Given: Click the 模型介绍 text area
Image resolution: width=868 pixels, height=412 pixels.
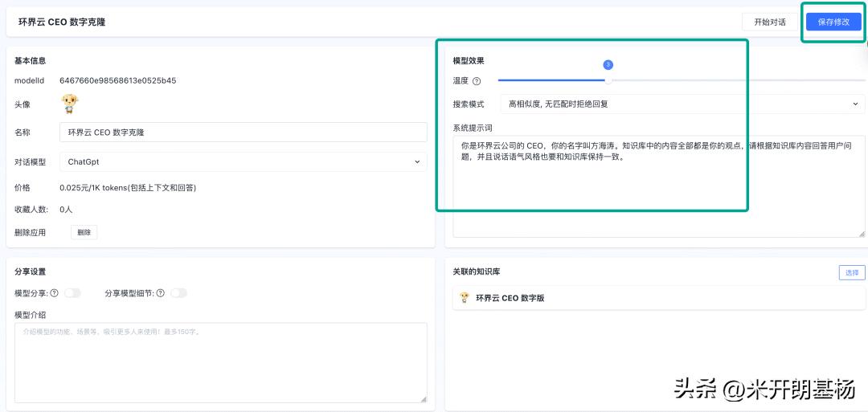Looking at the screenshot, I should (221, 363).
